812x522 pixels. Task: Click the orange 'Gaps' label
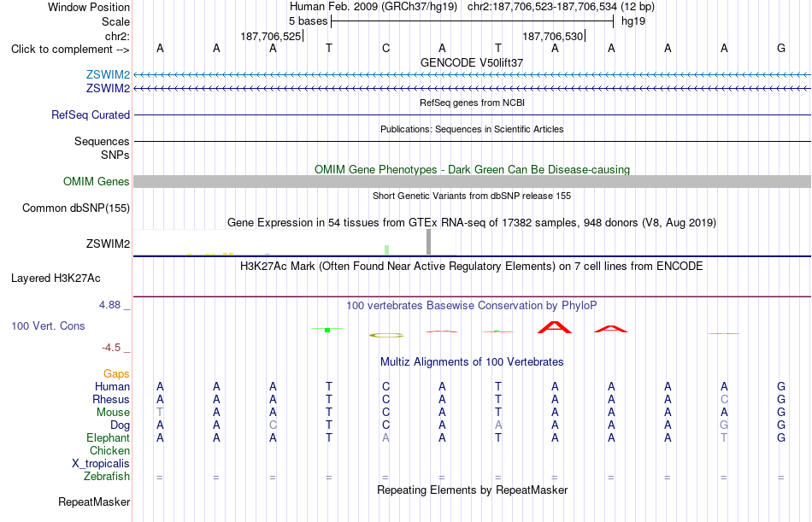click(116, 374)
